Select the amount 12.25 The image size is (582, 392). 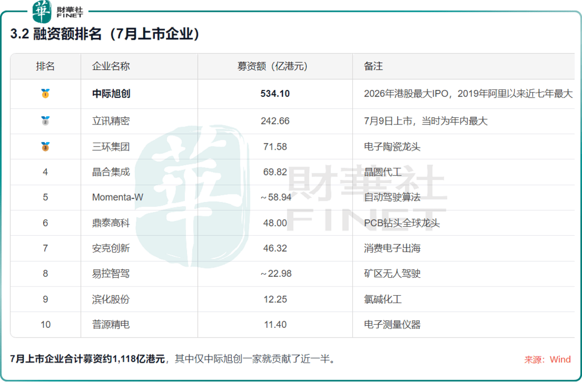click(x=275, y=299)
